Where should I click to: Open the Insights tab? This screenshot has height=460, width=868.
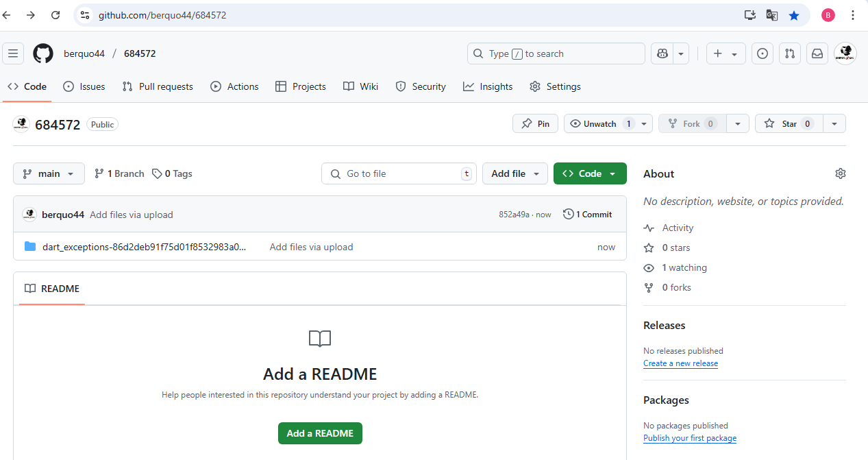tap(488, 86)
